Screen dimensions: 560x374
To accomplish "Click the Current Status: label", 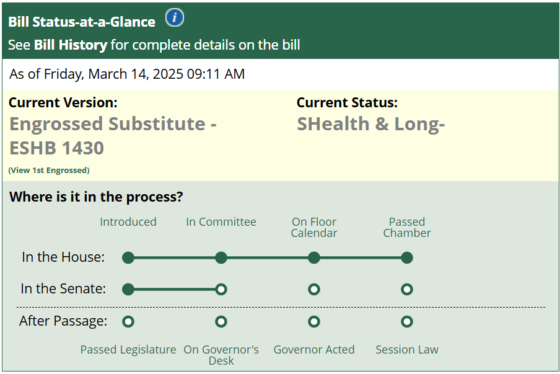I will pyautogui.click(x=347, y=103).
